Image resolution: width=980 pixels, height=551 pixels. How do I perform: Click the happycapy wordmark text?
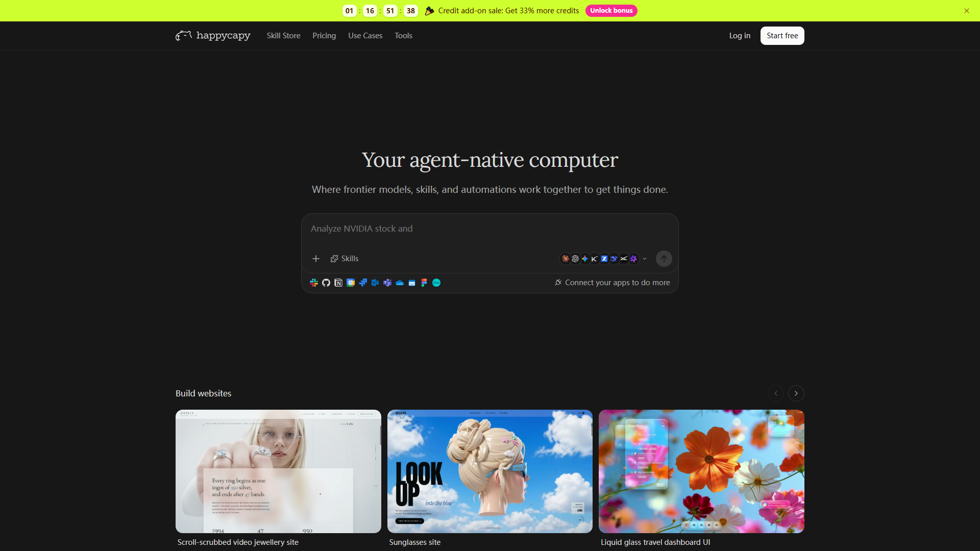(224, 36)
